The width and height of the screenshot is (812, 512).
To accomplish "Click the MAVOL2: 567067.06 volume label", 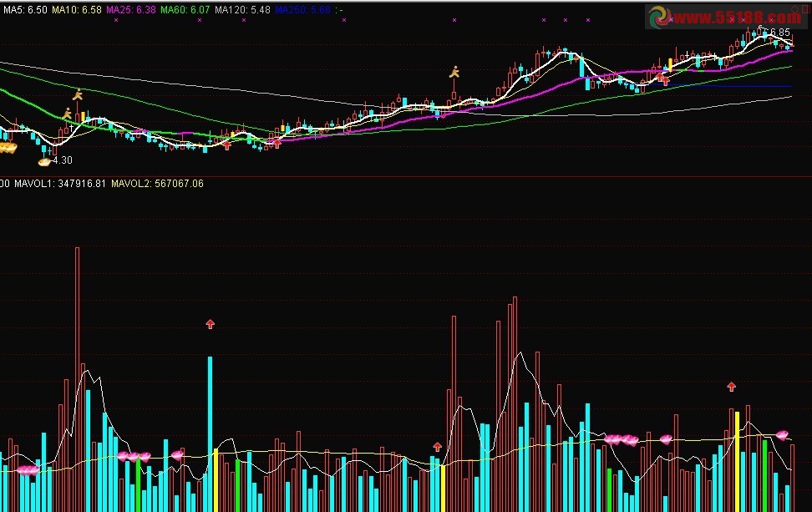I will pos(157,183).
